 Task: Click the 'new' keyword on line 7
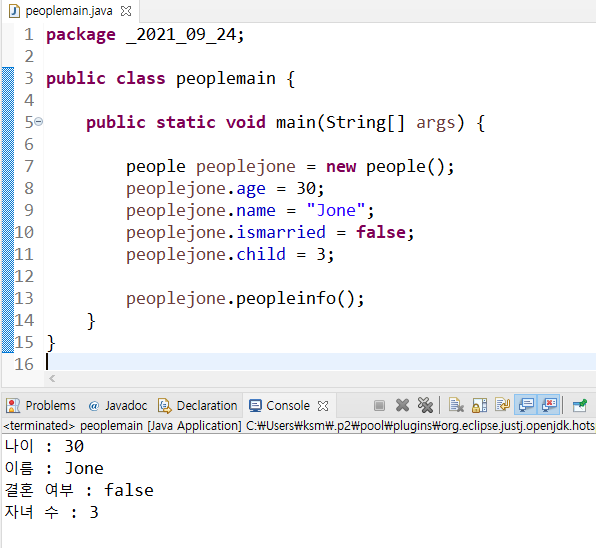(341, 167)
